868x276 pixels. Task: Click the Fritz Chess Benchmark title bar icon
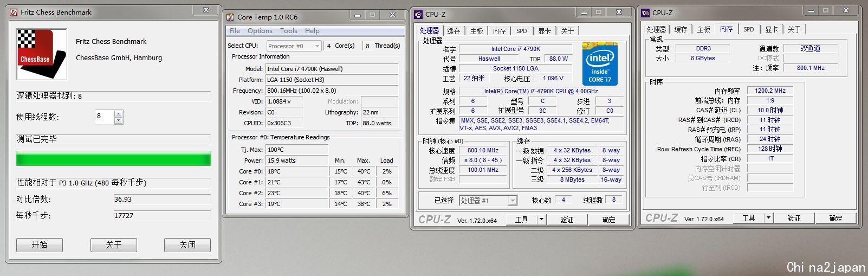14,12
